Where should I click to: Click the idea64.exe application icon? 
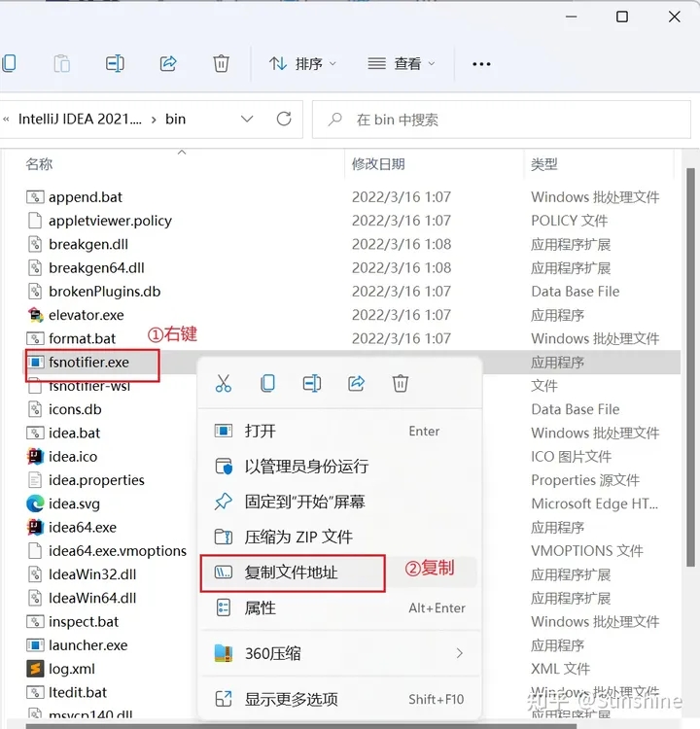[x=35, y=527]
